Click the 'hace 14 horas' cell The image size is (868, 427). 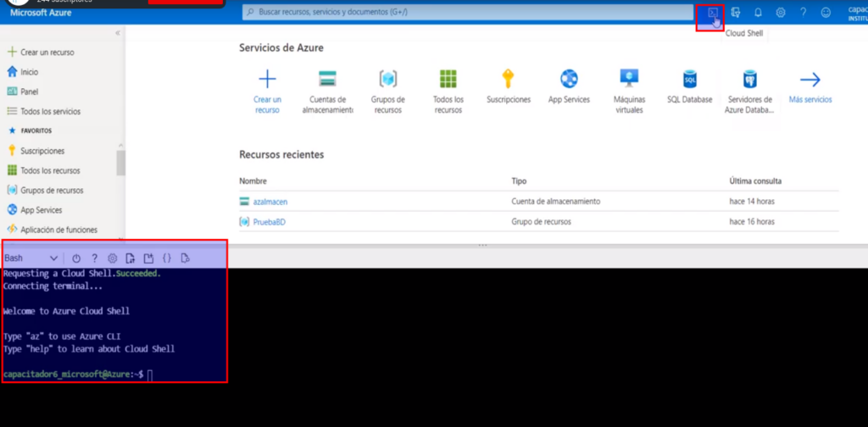[x=752, y=202]
